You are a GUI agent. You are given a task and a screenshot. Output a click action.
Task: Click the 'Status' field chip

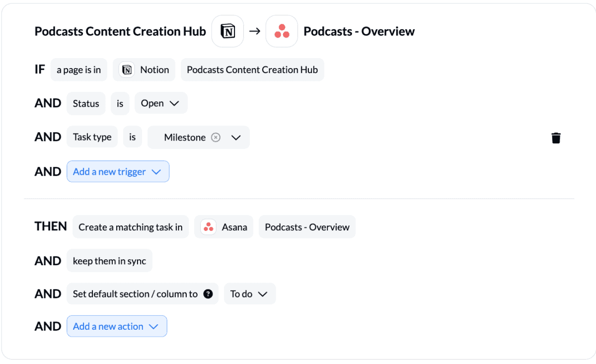(x=86, y=103)
